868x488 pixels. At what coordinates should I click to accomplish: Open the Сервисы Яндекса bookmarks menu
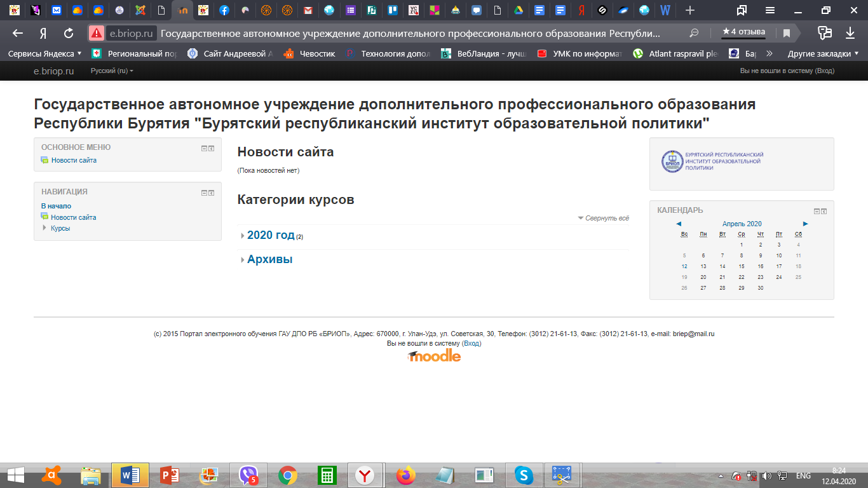coord(44,54)
